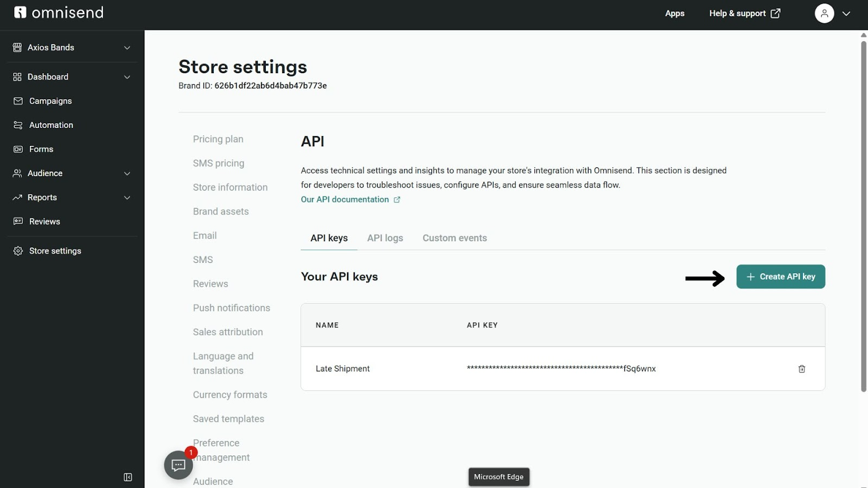Click the Axios Bands store icon
The height and width of the screenshot is (488, 868).
(x=17, y=48)
